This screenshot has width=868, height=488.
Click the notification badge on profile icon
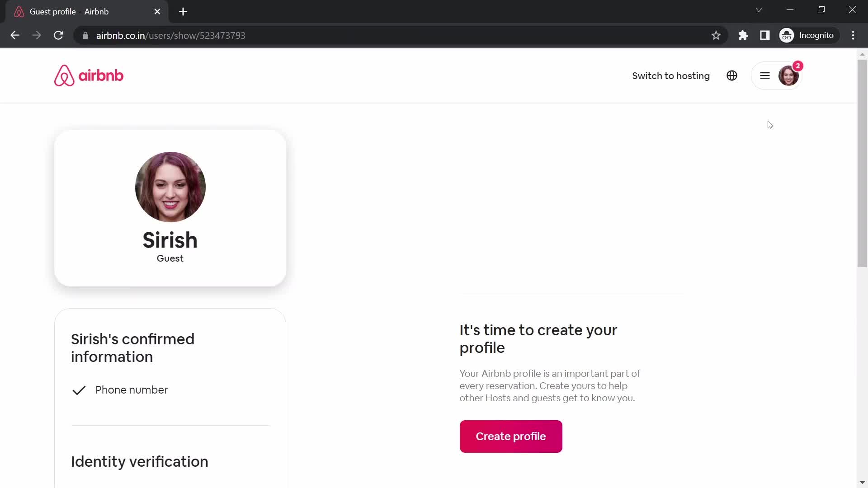tap(798, 66)
